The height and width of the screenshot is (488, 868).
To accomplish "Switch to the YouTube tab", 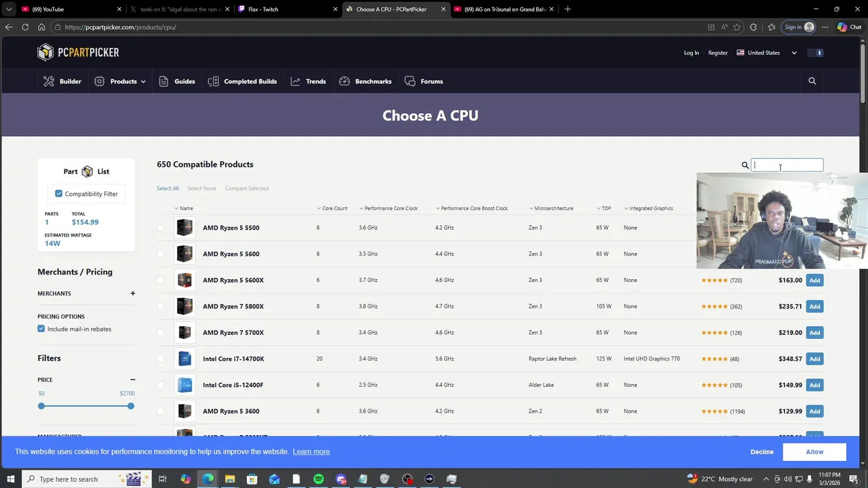I will click(71, 9).
